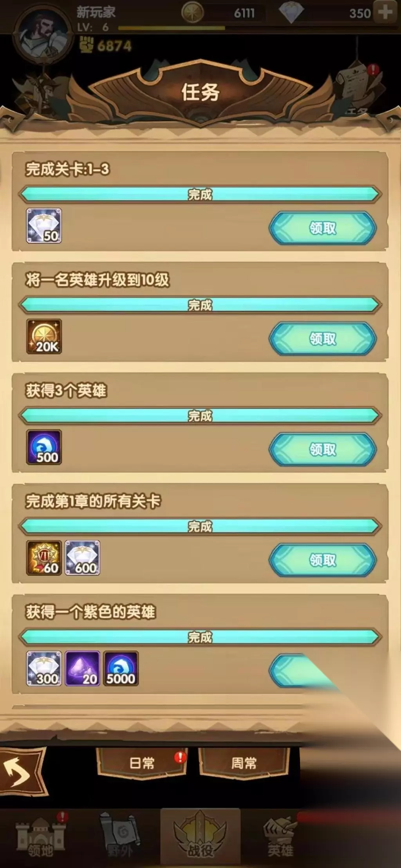
Task: Tap the VIP 60 points reward icon
Action: tap(44, 558)
